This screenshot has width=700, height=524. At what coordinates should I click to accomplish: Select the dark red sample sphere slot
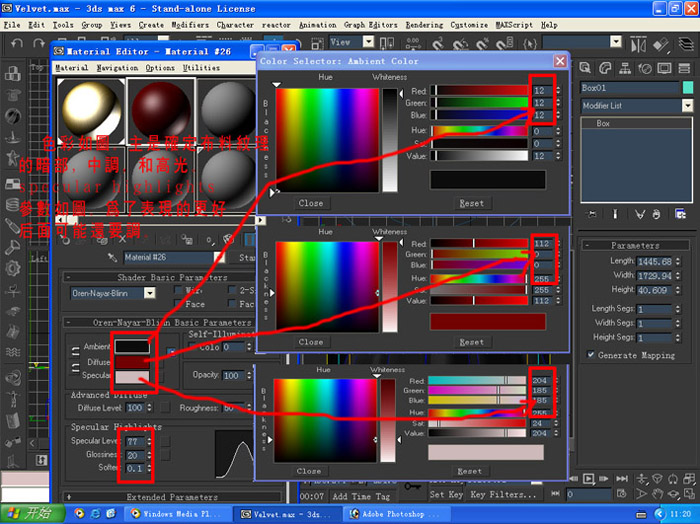click(x=161, y=112)
